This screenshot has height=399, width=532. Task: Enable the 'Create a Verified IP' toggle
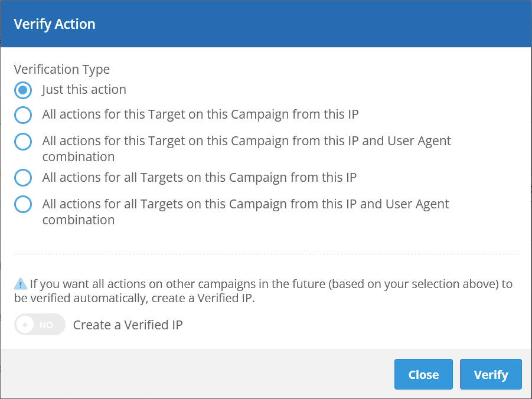point(39,325)
